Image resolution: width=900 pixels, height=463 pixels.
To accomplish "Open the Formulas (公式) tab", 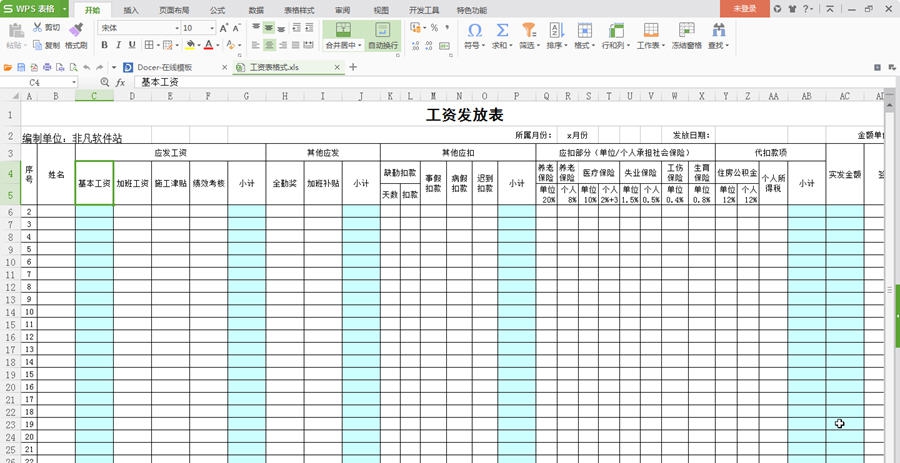I will coord(218,10).
